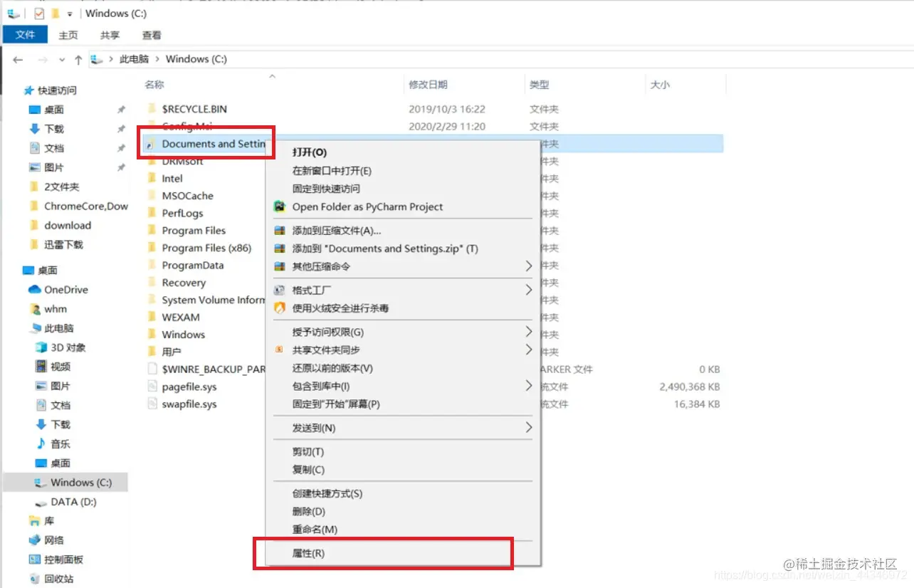Select 固定到"开始"屏幕(P)
Viewport: 914px width, 588px height.
coord(336,404)
